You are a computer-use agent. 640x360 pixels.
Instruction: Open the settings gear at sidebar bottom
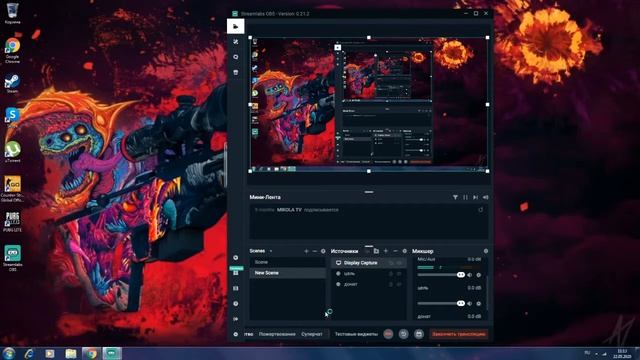point(236,334)
